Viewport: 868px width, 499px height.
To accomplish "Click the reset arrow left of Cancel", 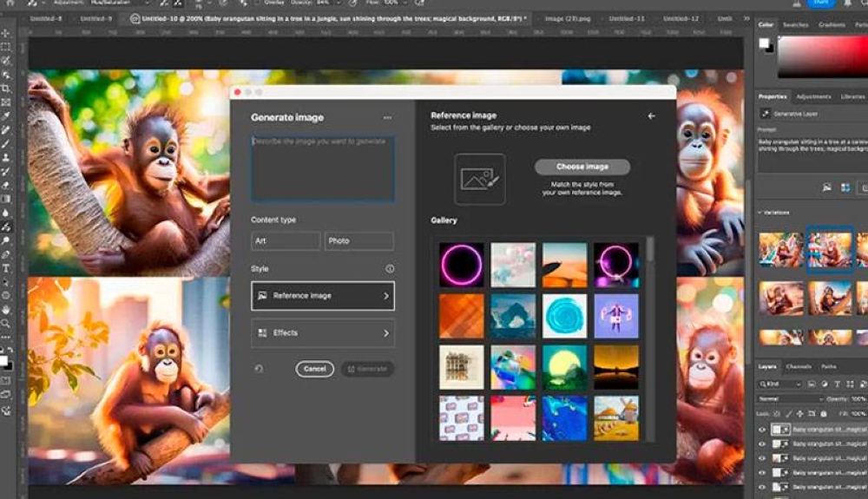I will point(259,369).
